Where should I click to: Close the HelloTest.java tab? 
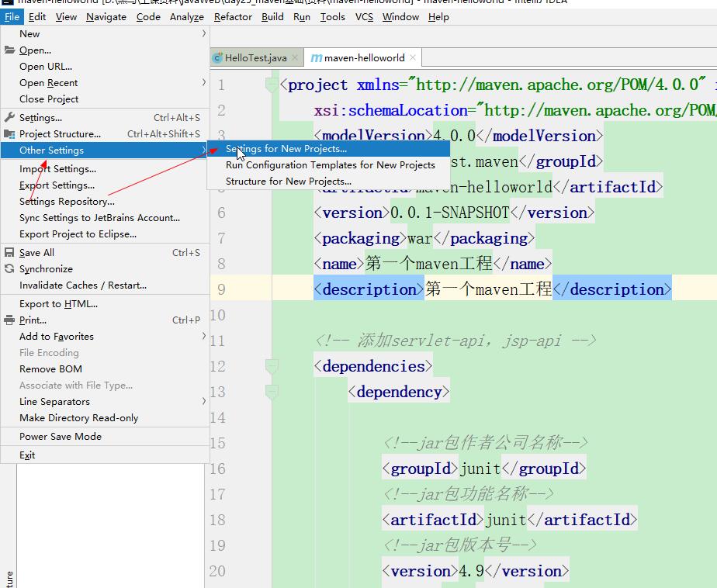pos(295,57)
